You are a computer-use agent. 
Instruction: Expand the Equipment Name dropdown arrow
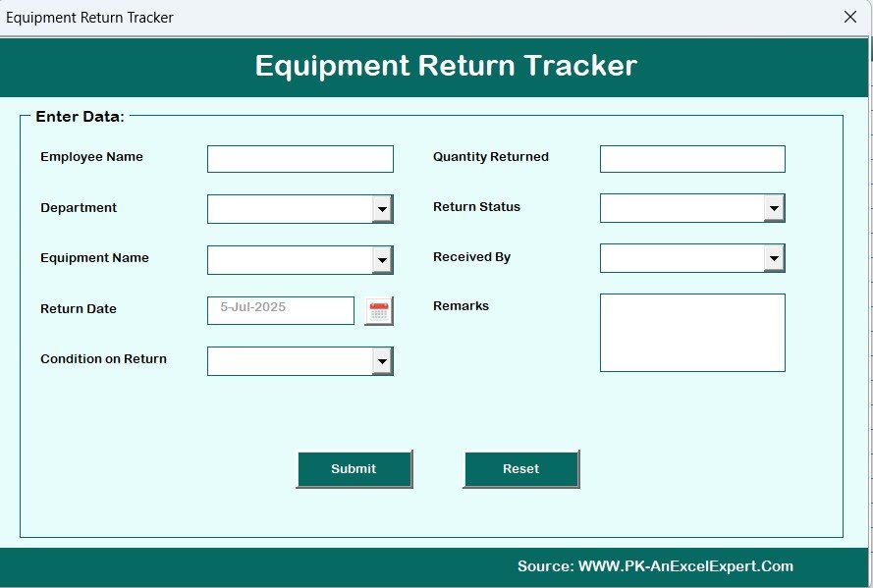tap(383, 260)
